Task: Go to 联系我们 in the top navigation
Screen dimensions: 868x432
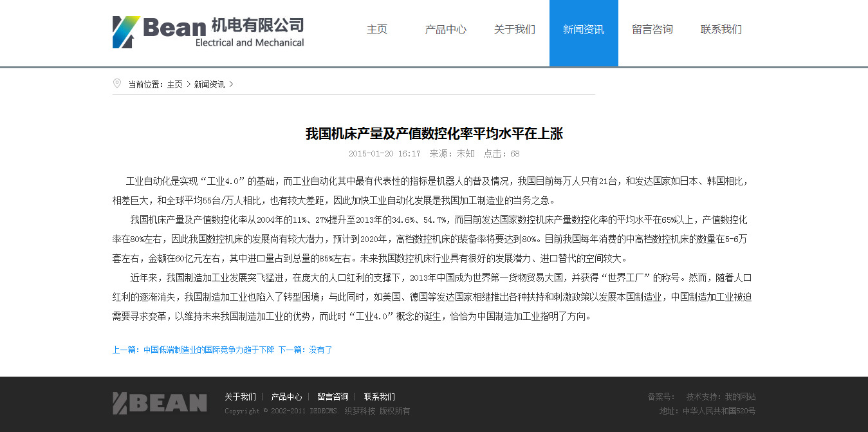Action: (721, 30)
